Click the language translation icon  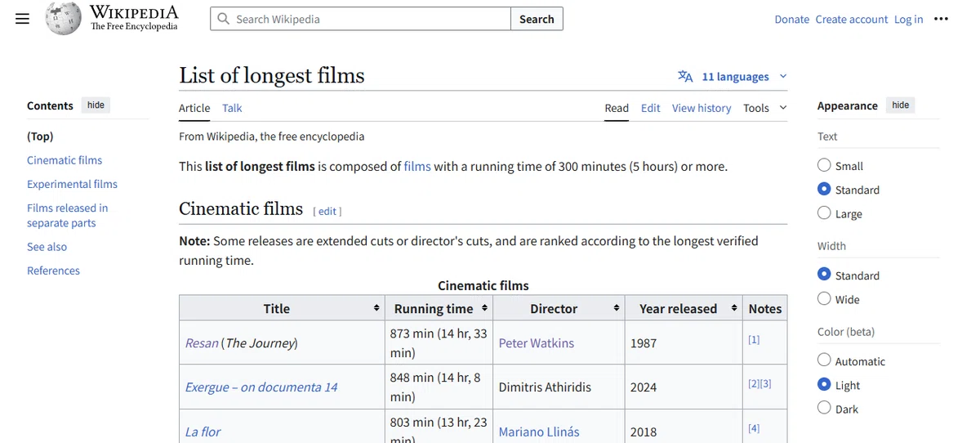685,76
